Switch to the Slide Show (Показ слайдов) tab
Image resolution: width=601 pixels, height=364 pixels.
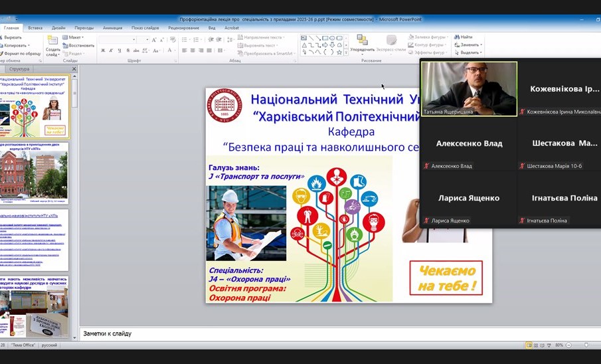tap(145, 28)
